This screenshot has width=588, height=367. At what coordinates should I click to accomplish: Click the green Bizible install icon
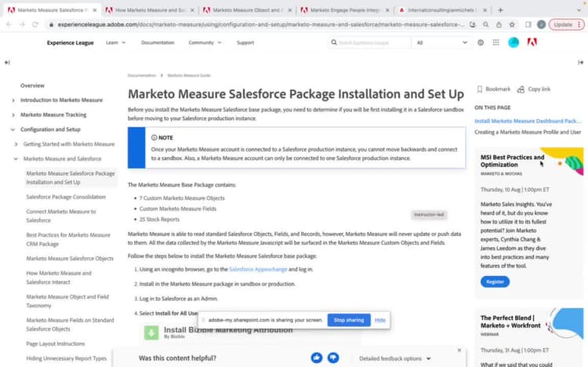151,332
